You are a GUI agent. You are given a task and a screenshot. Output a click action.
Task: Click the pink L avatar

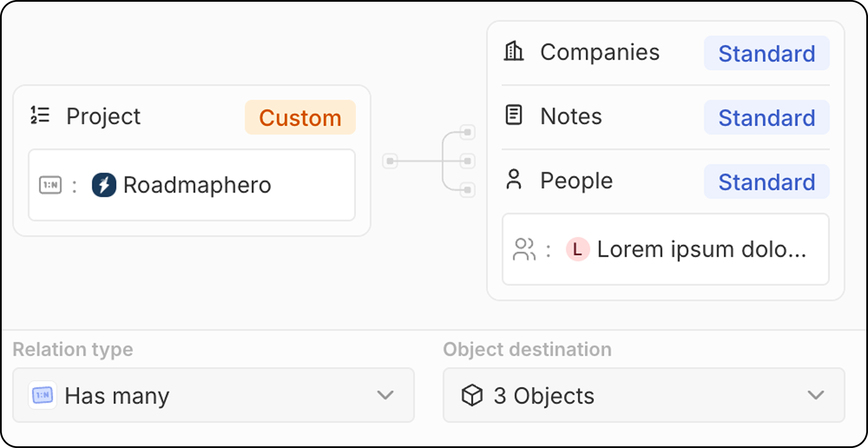click(578, 249)
